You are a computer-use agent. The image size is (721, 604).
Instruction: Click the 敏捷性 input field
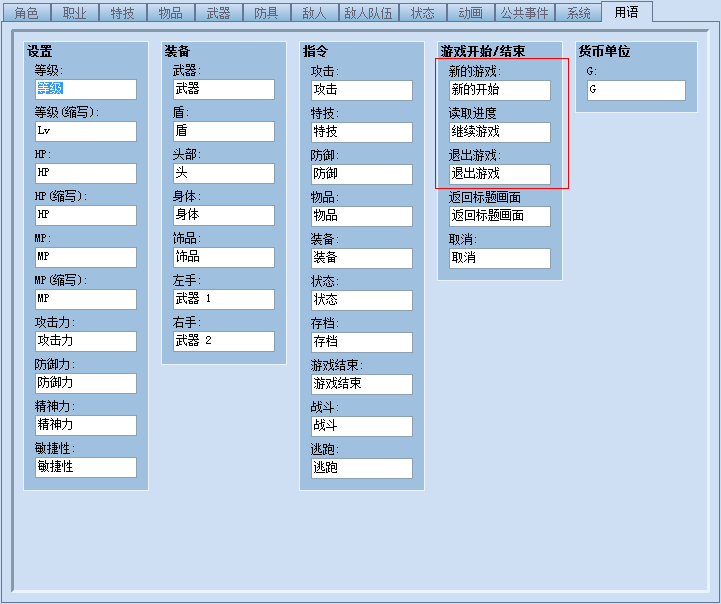tap(86, 467)
